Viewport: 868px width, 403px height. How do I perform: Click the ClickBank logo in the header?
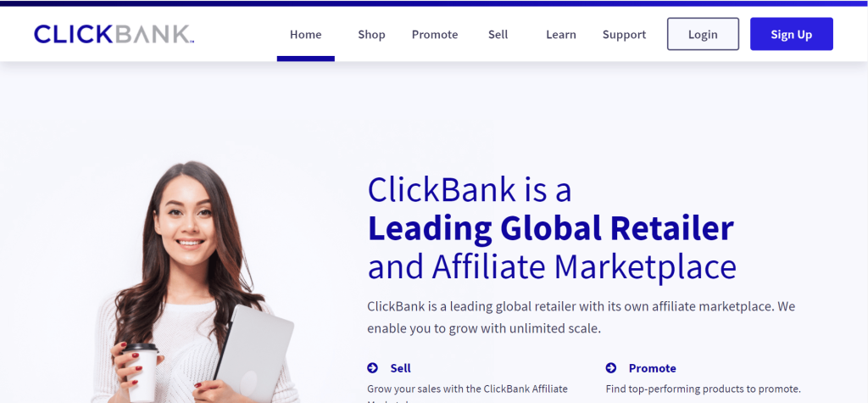(x=114, y=35)
